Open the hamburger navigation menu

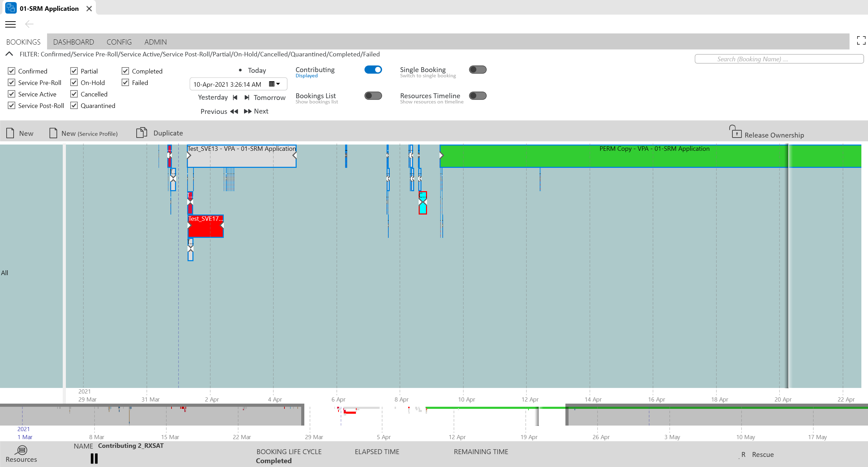coord(10,24)
